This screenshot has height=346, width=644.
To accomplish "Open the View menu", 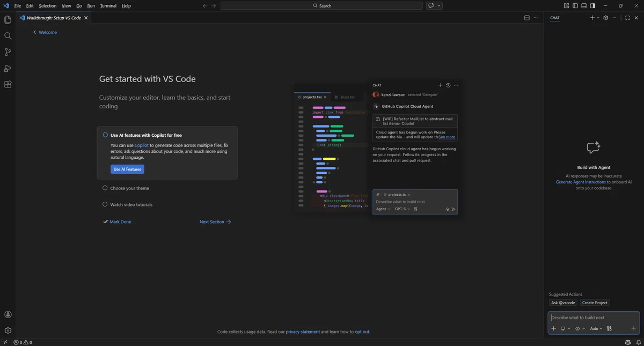I will (66, 6).
